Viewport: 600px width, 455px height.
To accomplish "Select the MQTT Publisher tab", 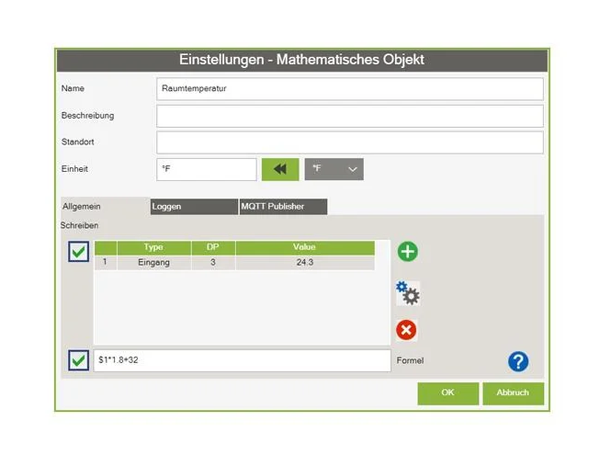I will [282, 206].
